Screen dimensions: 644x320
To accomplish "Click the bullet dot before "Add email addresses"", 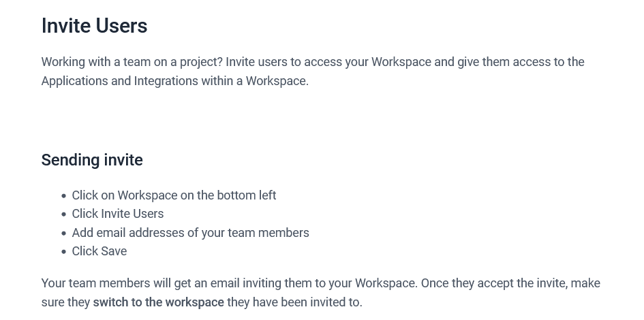I will 64,234.
